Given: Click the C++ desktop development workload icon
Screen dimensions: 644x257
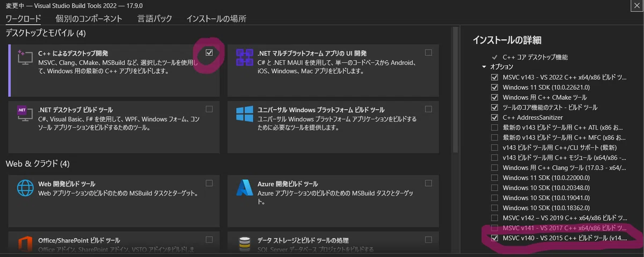Looking at the screenshot, I should pyautogui.click(x=26, y=59).
